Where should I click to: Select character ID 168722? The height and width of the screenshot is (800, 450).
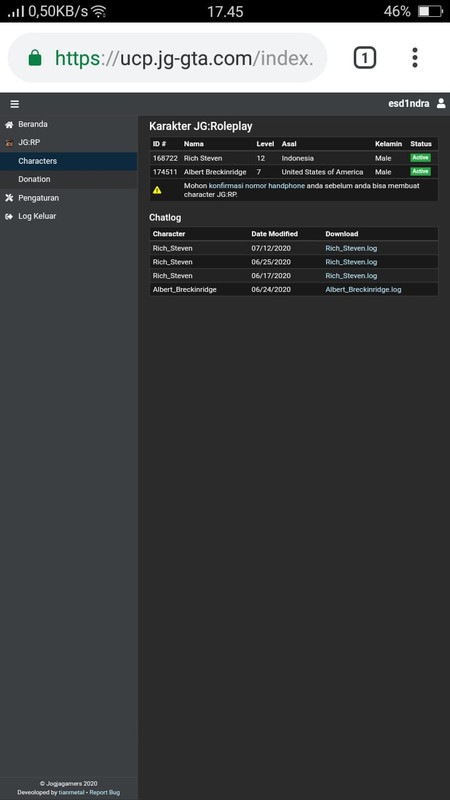click(x=165, y=159)
